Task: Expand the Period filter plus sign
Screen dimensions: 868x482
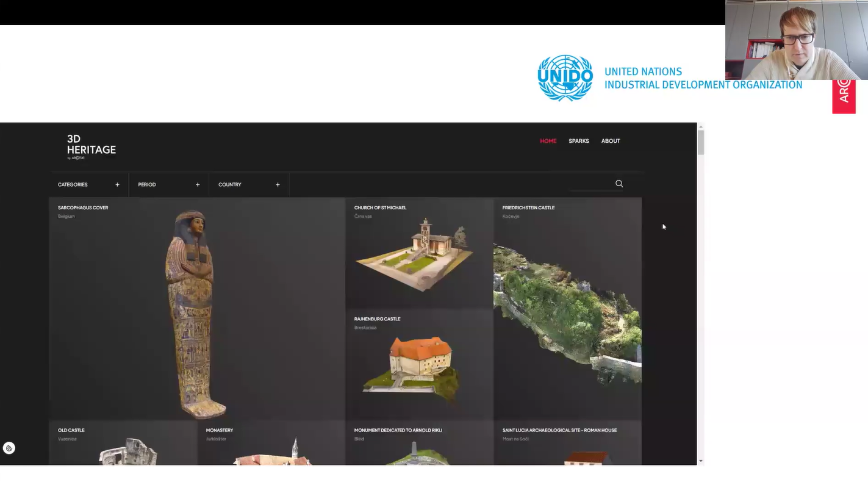Action: coord(198,184)
